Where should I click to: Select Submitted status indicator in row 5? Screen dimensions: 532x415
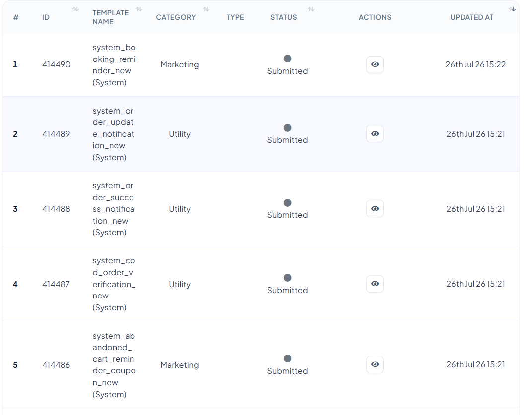[287, 358]
